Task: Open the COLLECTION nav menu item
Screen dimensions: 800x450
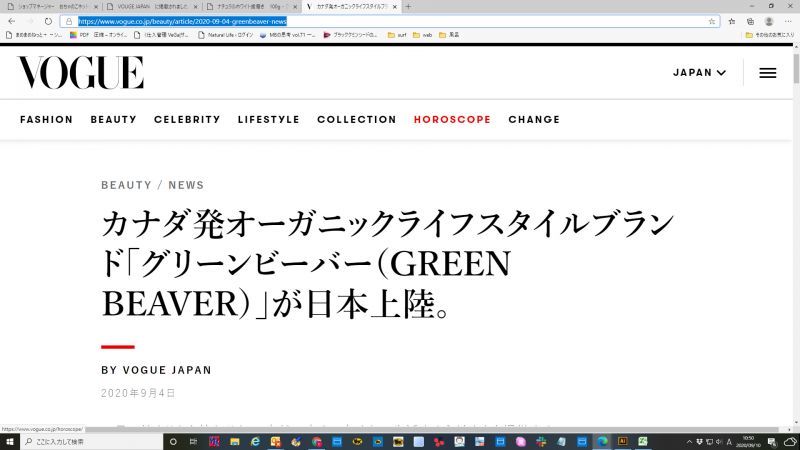Action: (357, 119)
